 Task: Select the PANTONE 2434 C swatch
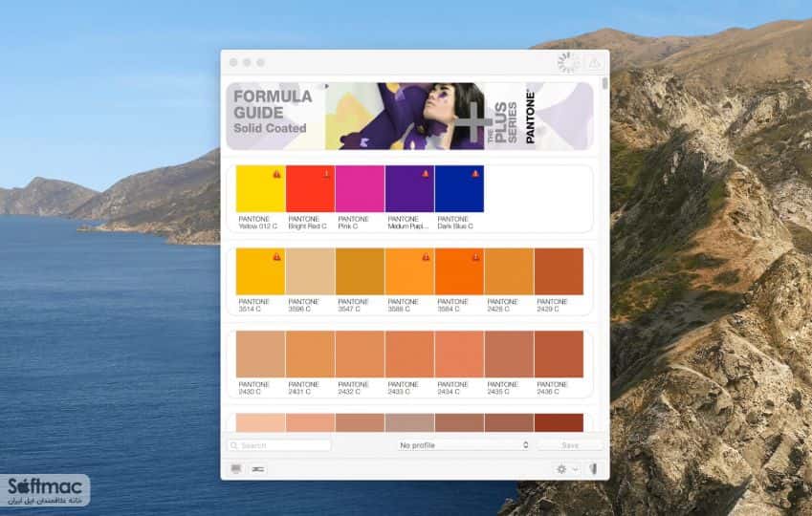(x=459, y=354)
